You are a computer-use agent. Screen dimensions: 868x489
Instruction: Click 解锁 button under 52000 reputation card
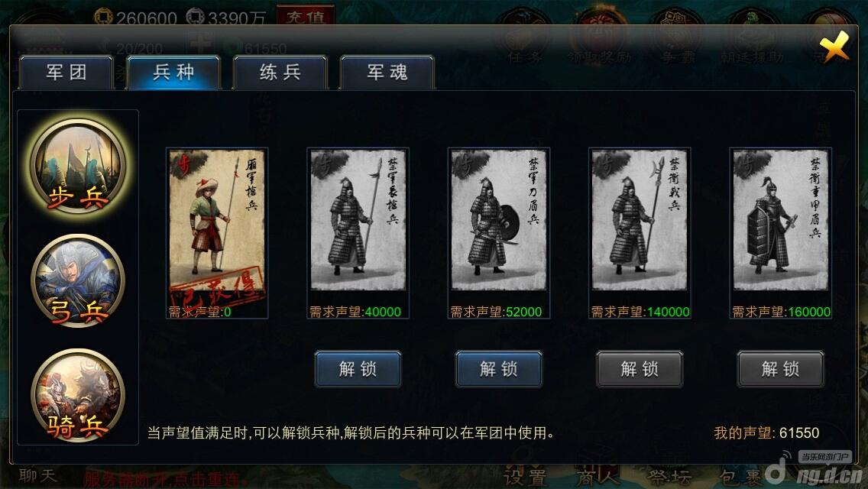499,369
